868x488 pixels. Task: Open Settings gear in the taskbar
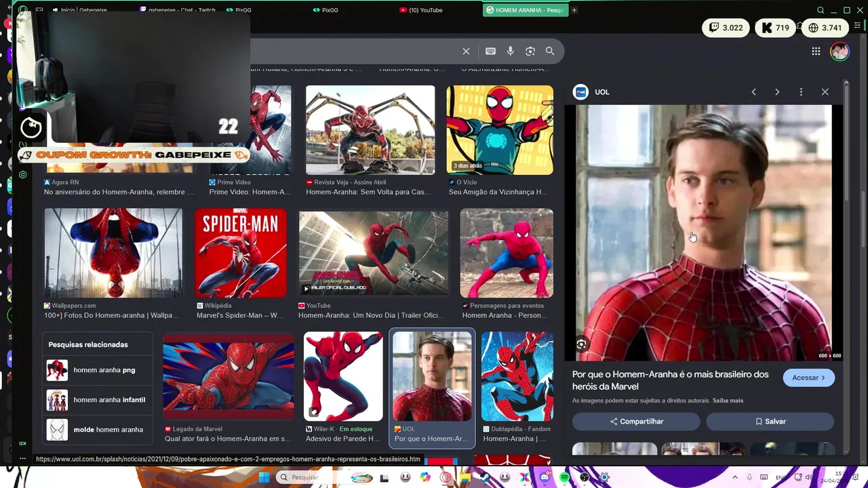pyautogui.click(x=604, y=477)
